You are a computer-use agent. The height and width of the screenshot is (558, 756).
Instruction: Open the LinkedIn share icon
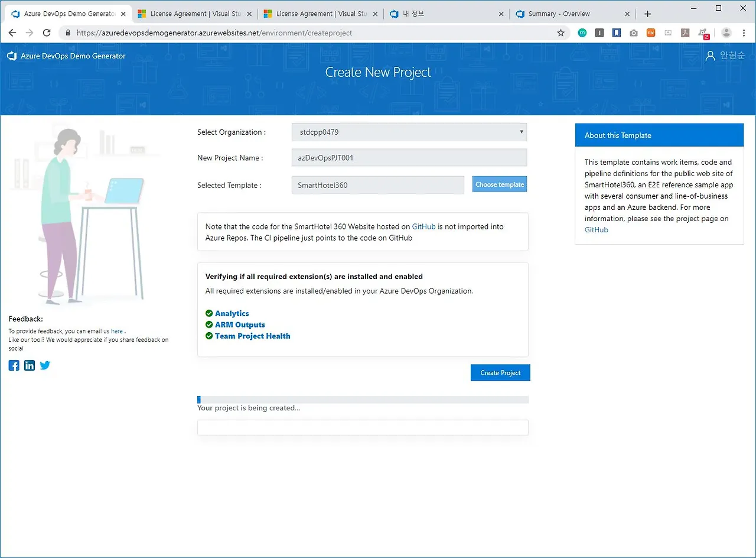pyautogui.click(x=30, y=365)
